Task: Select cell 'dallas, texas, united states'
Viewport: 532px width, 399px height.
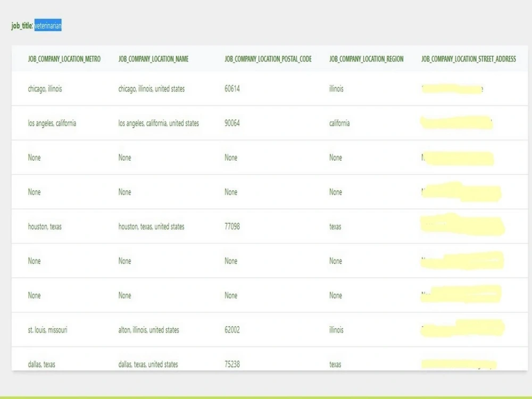Action: 148,364
